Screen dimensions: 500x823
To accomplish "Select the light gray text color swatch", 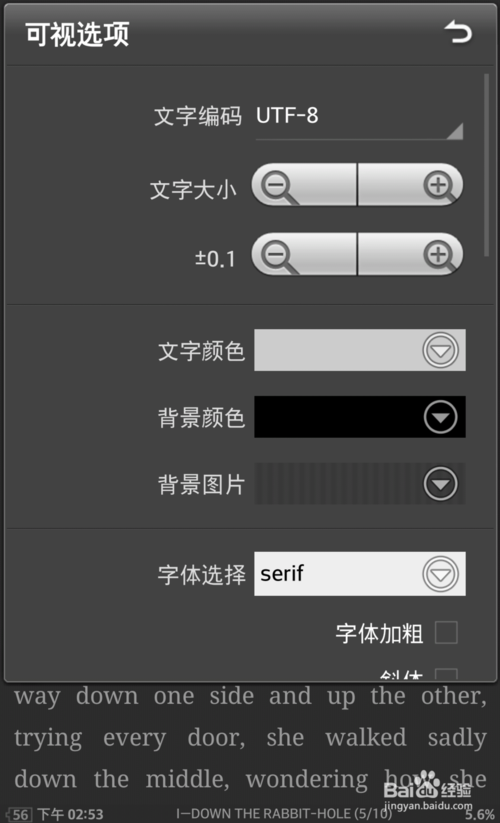I will [x=360, y=350].
